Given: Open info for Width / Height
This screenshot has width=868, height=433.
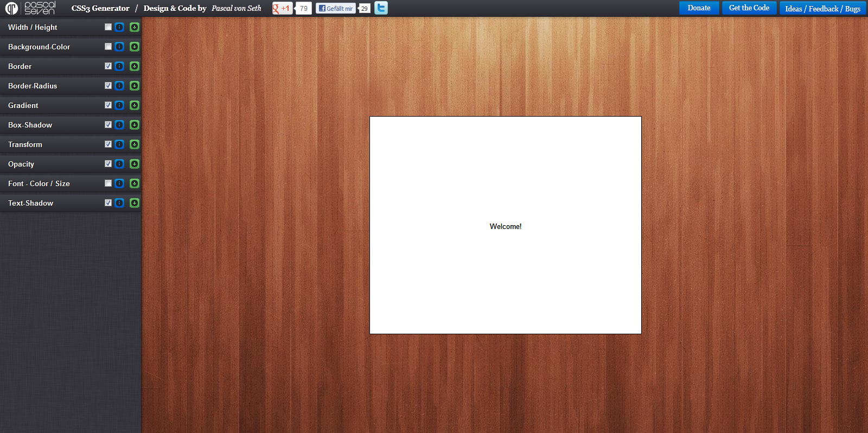Looking at the screenshot, I should 119,27.
